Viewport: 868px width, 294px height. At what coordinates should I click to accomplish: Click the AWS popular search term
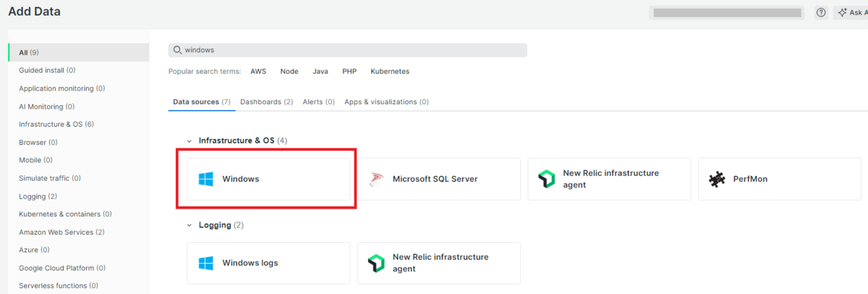pos(258,72)
